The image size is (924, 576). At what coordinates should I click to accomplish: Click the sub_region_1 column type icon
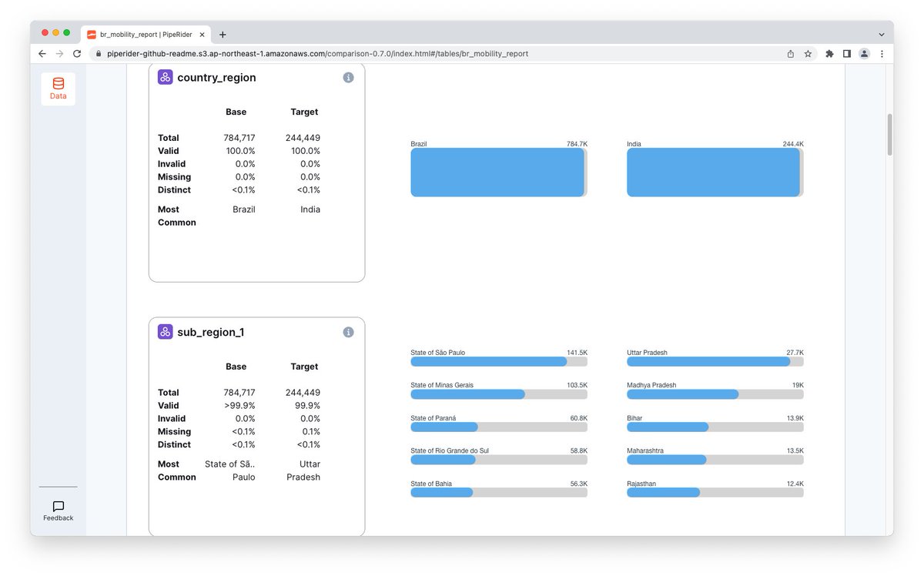(x=166, y=332)
